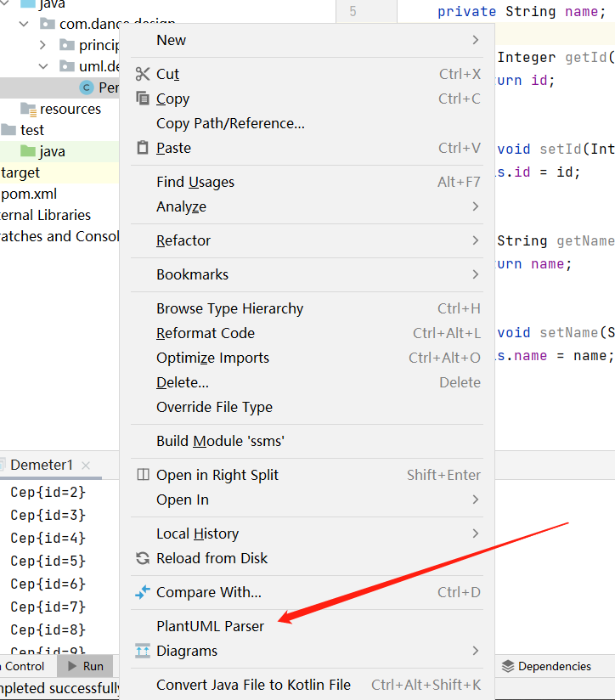The image size is (615, 700).
Task: Open the New submenu
Action: 307,40
